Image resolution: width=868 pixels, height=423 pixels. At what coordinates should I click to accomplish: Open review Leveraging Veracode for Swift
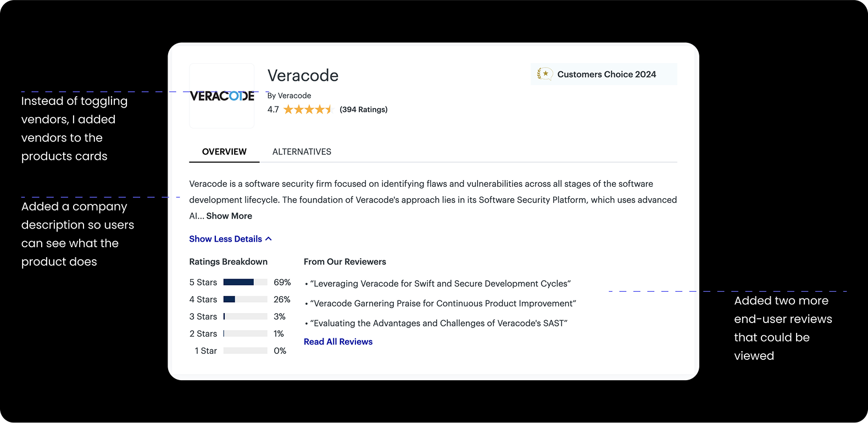point(441,283)
